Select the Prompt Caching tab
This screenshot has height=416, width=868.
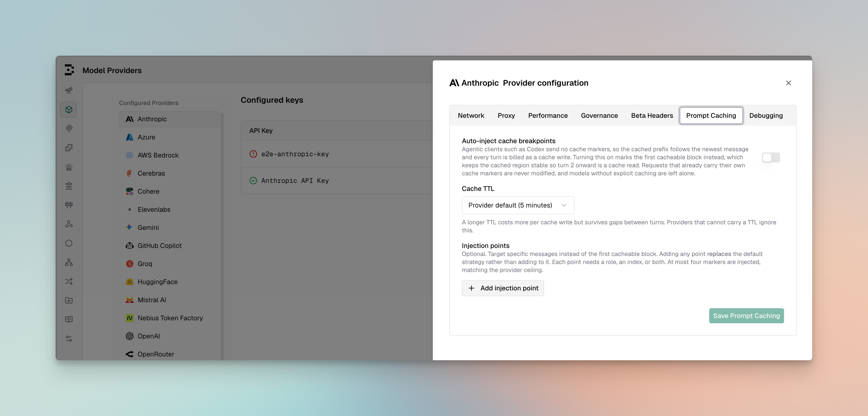[711, 116]
